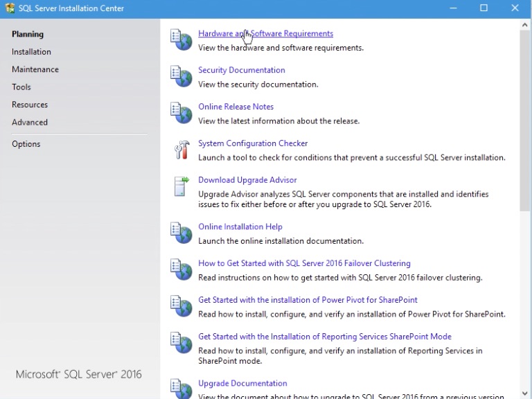Minimize the Installation Center window
532x399 pixels.
tap(453, 8)
